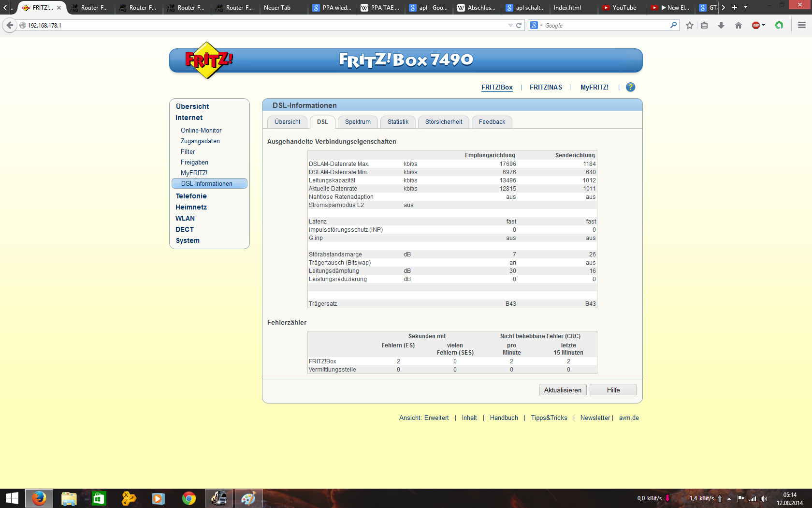Open the Feedback tab
This screenshot has height=508, width=812.
[x=492, y=122]
